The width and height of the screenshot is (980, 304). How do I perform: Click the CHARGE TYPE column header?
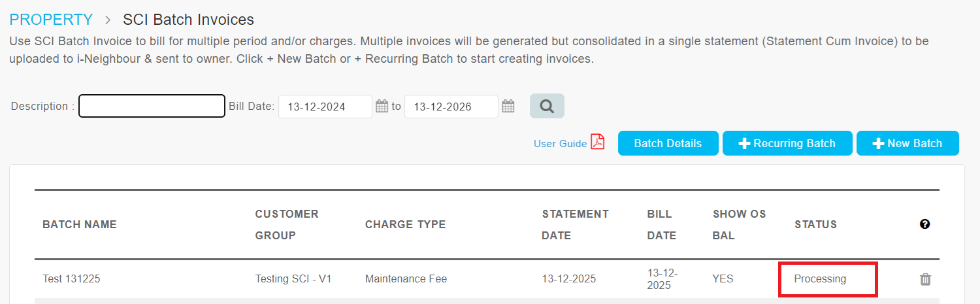(405, 224)
